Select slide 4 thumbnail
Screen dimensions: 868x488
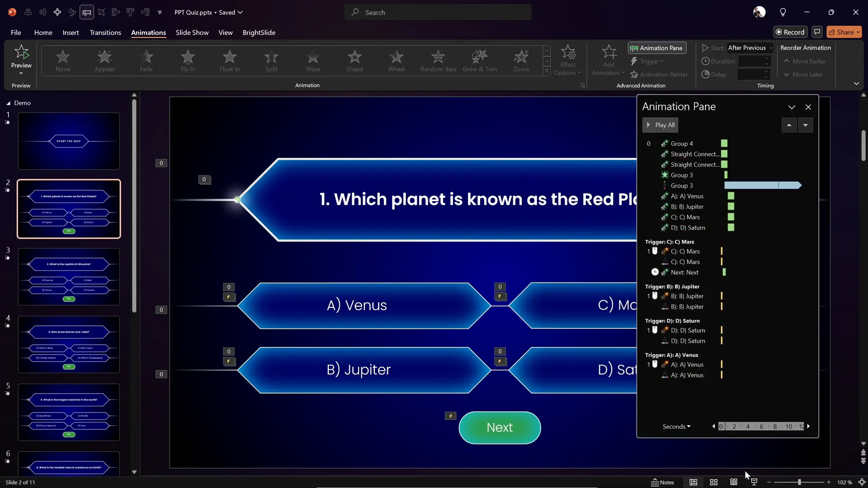click(x=69, y=344)
